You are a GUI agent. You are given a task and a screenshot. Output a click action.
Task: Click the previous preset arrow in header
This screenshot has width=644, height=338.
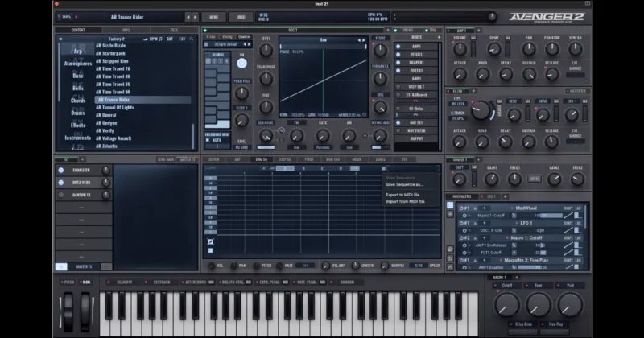(188, 17)
